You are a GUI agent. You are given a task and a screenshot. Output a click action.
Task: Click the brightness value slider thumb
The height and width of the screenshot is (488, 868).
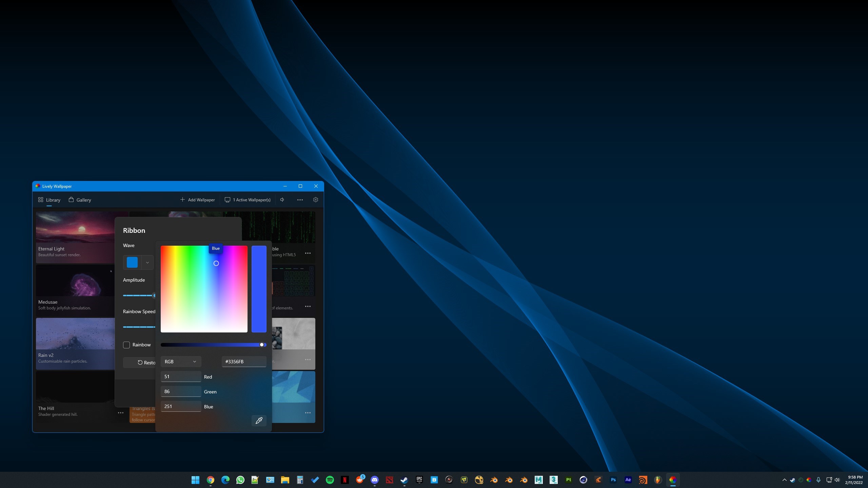point(262,345)
